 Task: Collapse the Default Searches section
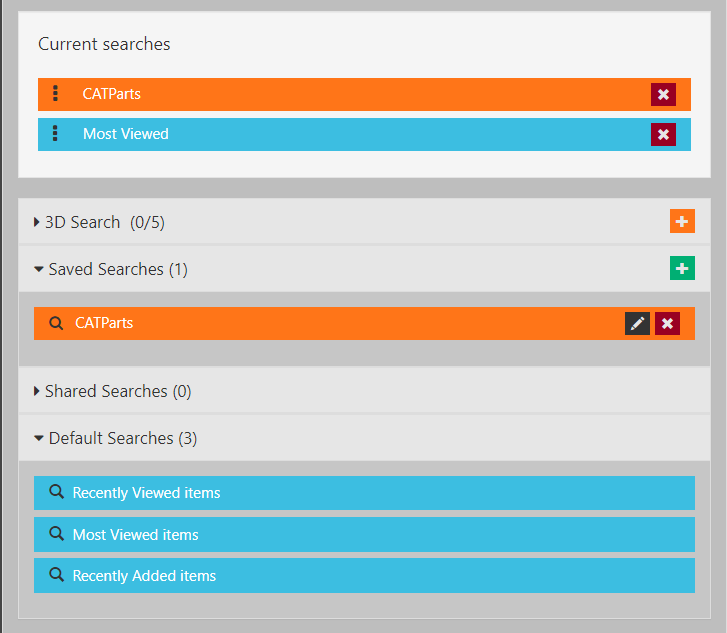click(x=39, y=438)
